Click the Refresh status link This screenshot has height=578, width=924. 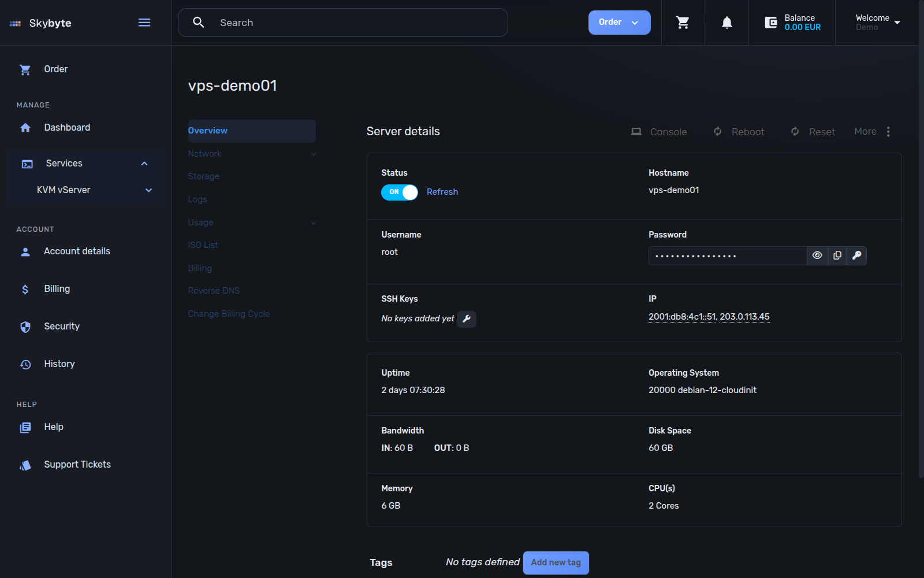pos(442,192)
